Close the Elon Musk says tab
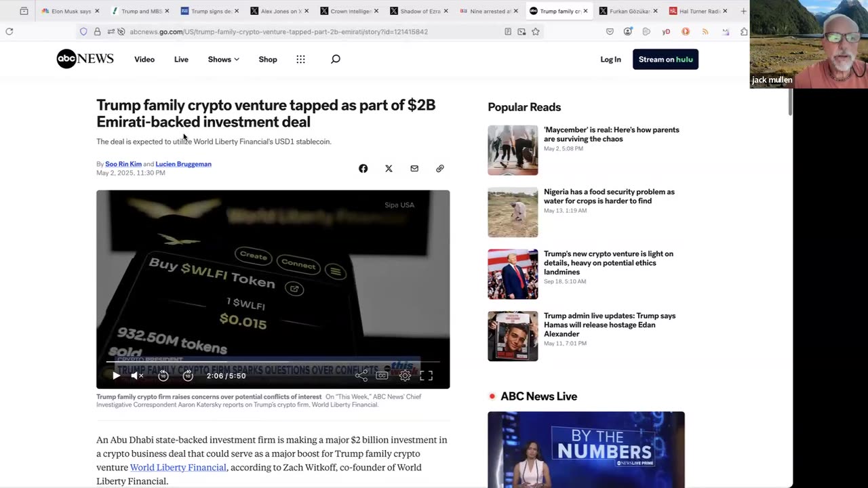This screenshot has width=868, height=488. tap(97, 11)
